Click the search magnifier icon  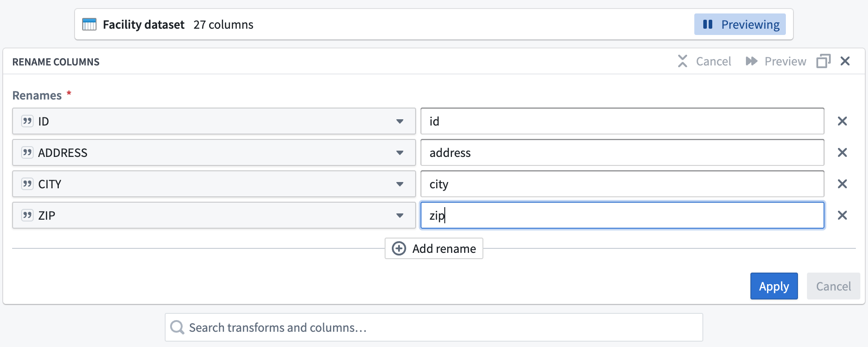177,327
